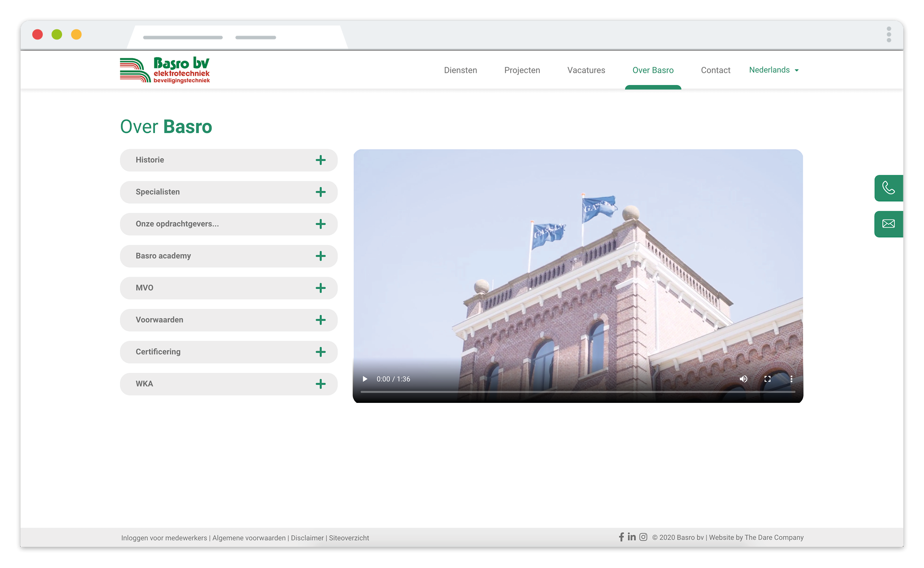Expand the Historie section
The width and height of the screenshot is (924, 568).
click(229, 160)
